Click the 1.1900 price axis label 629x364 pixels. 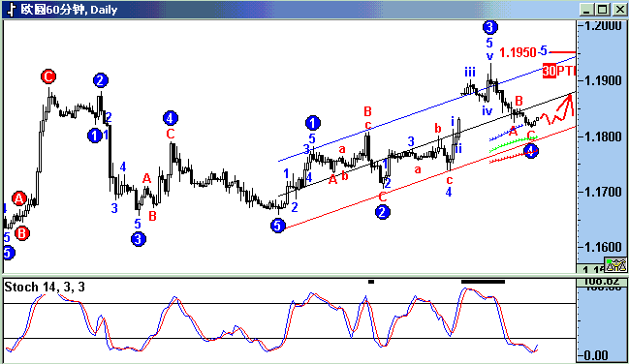(603, 81)
